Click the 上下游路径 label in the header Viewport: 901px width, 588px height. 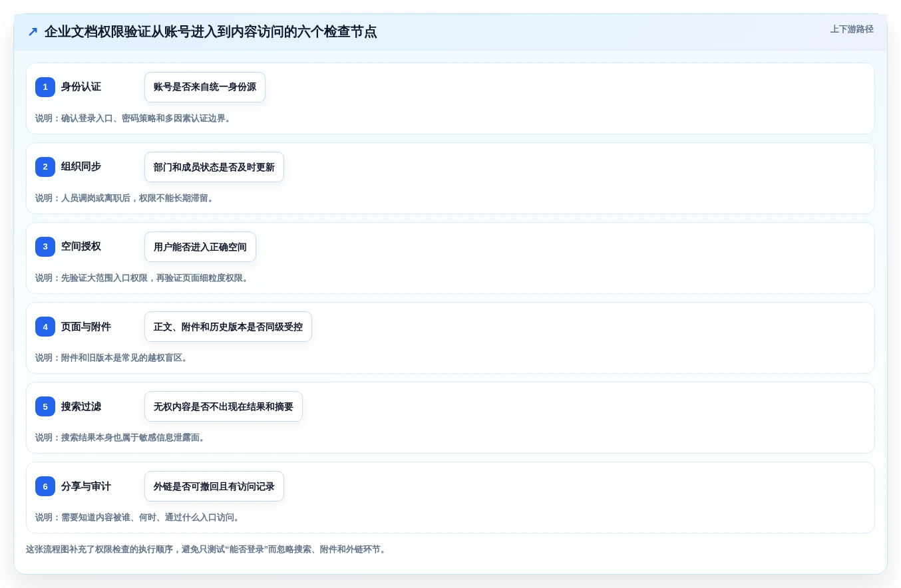coord(852,29)
